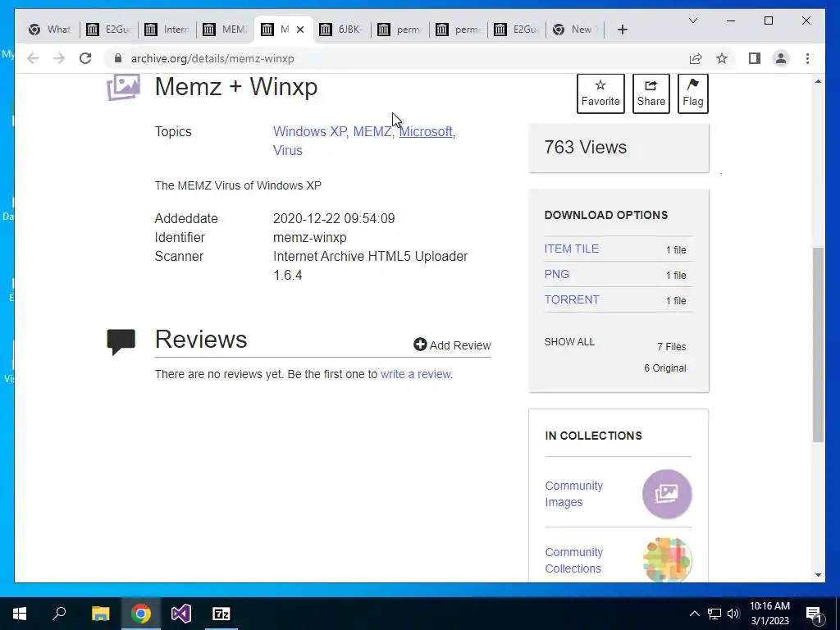
Task: Switch to the 'MEM' tab
Action: pyautogui.click(x=226, y=30)
